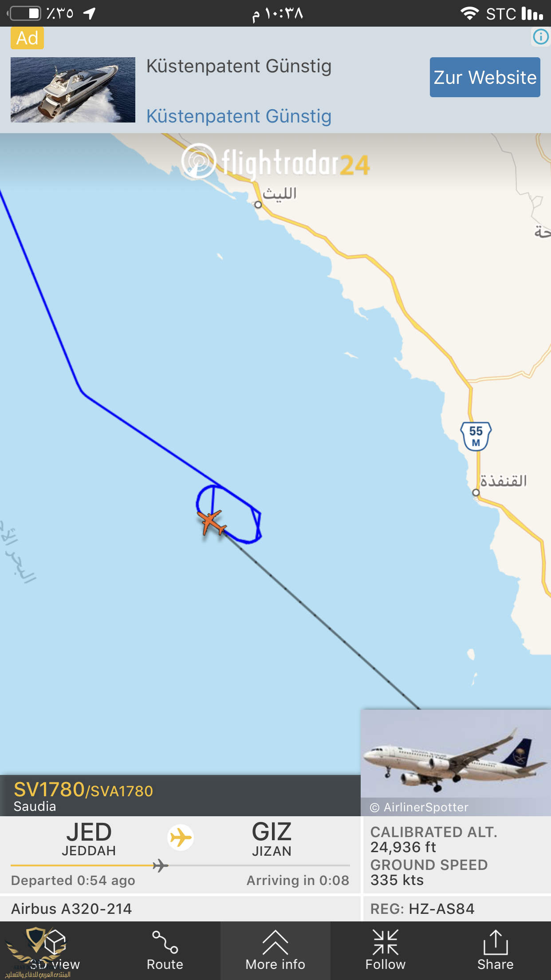
Task: Open the yacht ad thumbnail
Action: click(73, 90)
